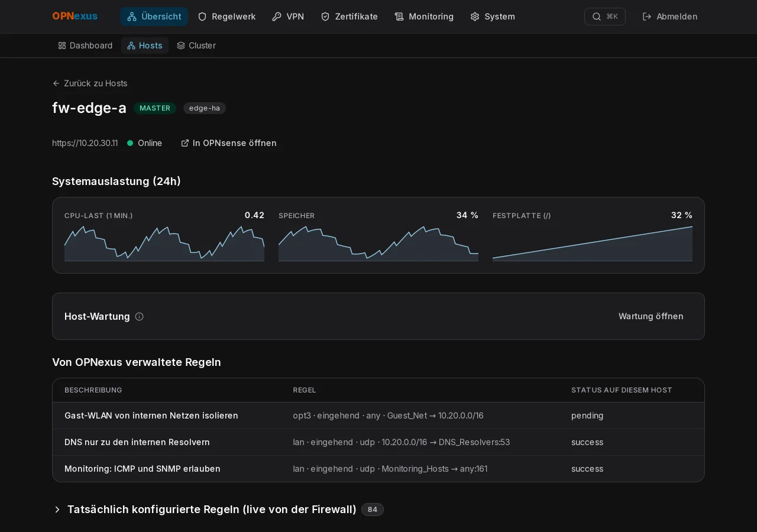Open the search box with ⌘K shortcut
The height and width of the screenshot is (532, 757).
tap(604, 17)
